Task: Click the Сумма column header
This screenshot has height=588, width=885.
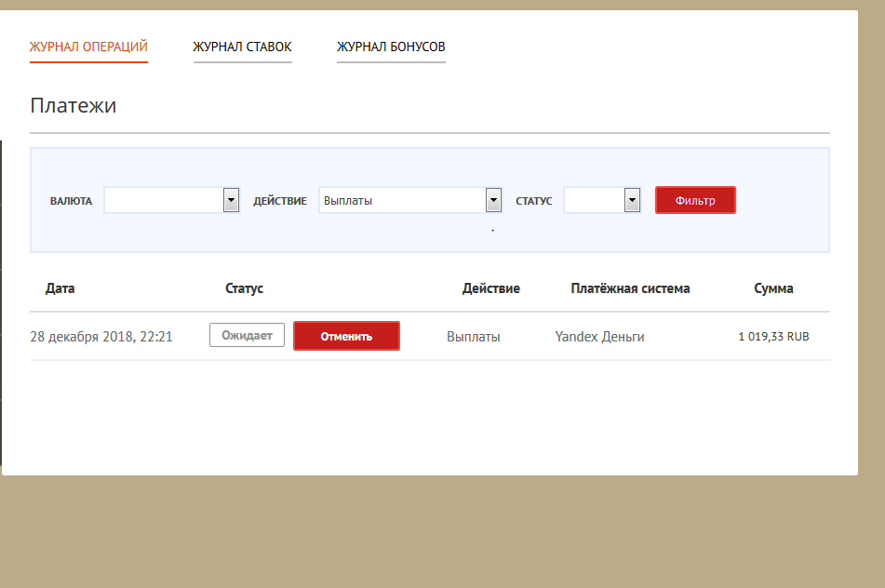Action: coord(773,288)
